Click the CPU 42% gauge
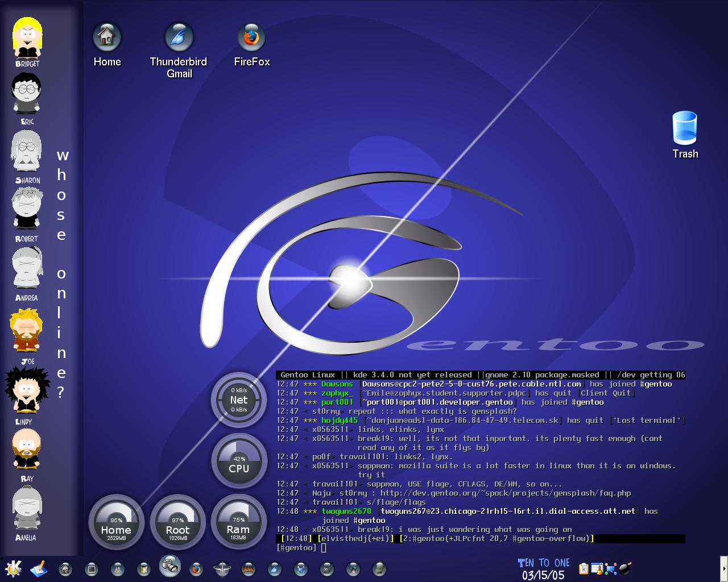Screen dimensions: 728x582 239,462
